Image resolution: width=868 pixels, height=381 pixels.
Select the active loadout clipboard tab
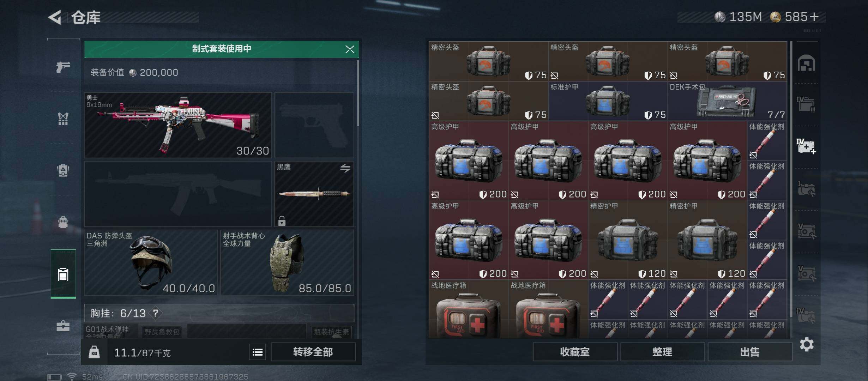[63, 274]
